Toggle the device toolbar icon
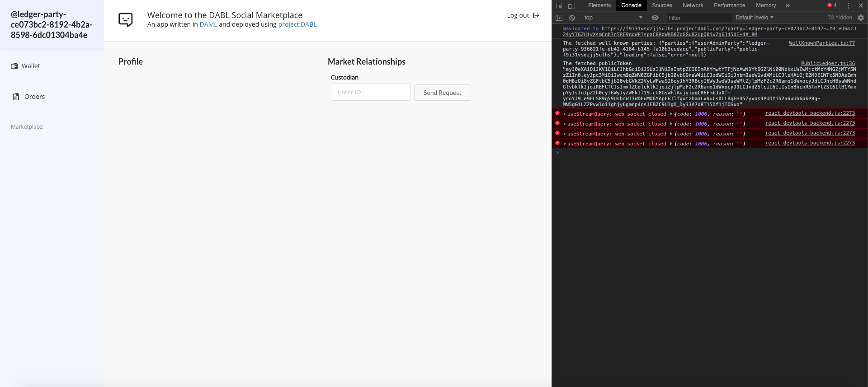Viewport: 868px width, 387px height. pos(571,5)
